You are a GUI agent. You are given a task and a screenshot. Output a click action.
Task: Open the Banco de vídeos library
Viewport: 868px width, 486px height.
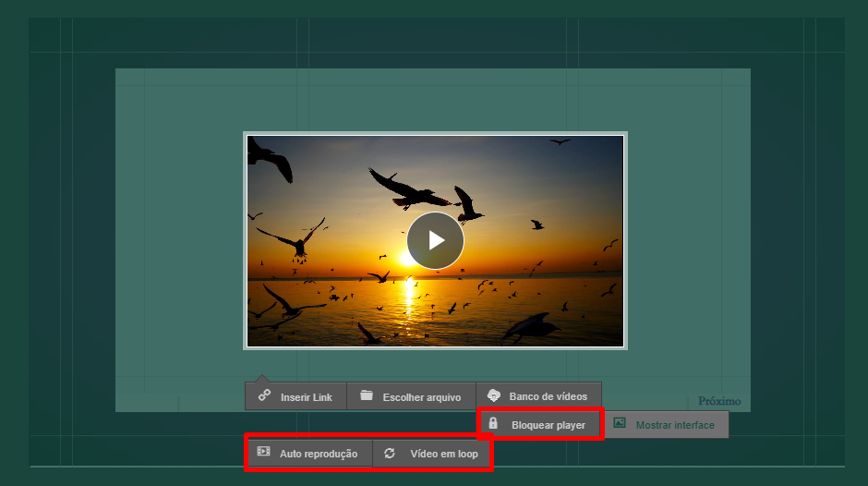point(538,396)
